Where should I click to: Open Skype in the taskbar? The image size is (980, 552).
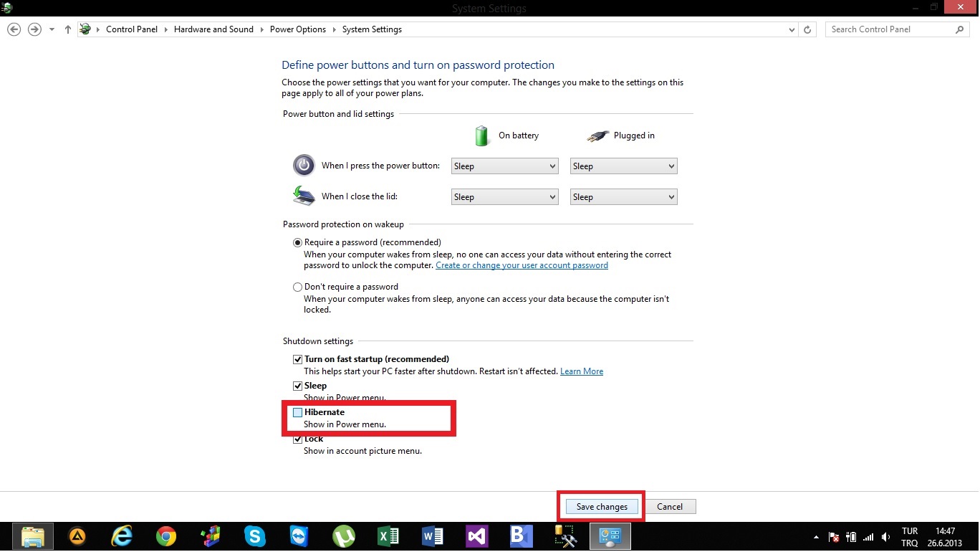(x=254, y=536)
